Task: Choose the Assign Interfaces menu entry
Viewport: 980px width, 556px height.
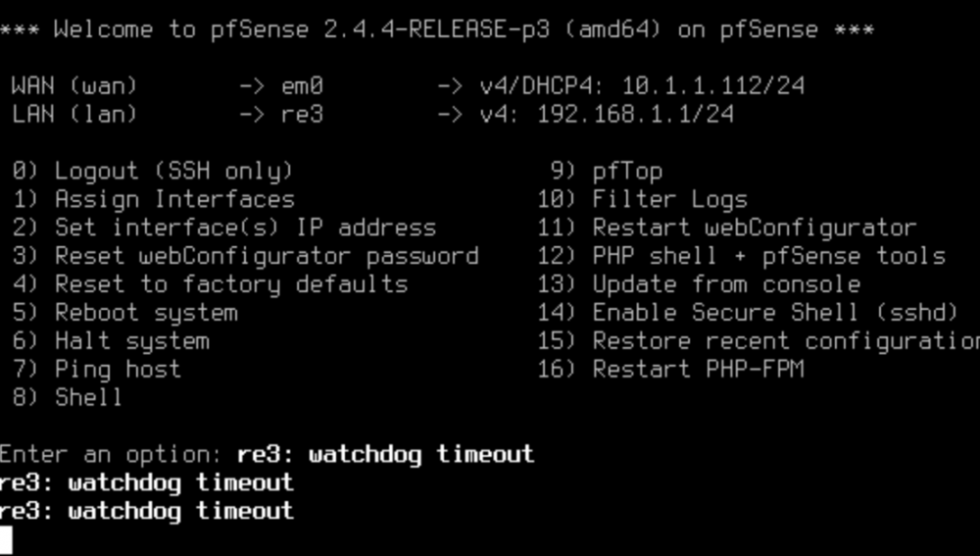Action: tap(154, 199)
